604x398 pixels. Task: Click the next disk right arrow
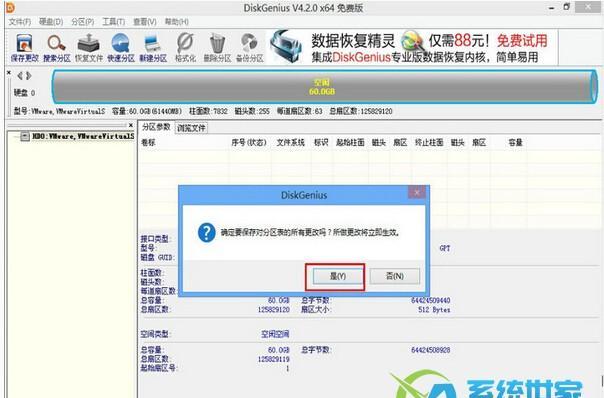tap(29, 76)
